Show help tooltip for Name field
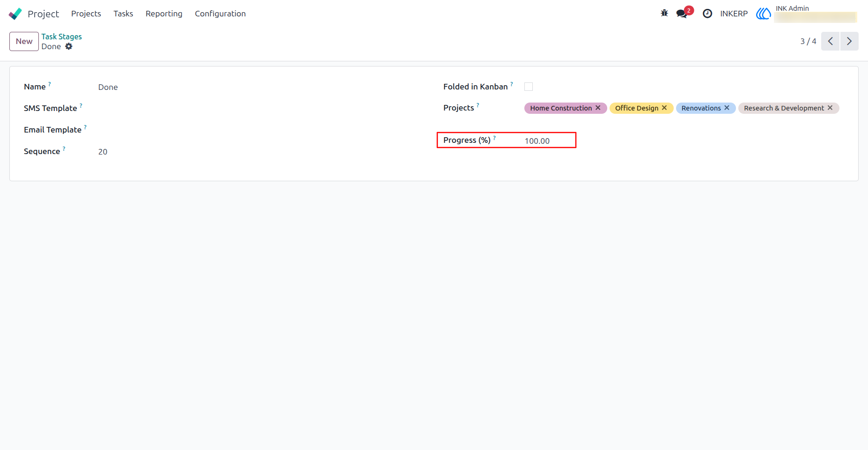This screenshot has width=868, height=450. tap(50, 84)
